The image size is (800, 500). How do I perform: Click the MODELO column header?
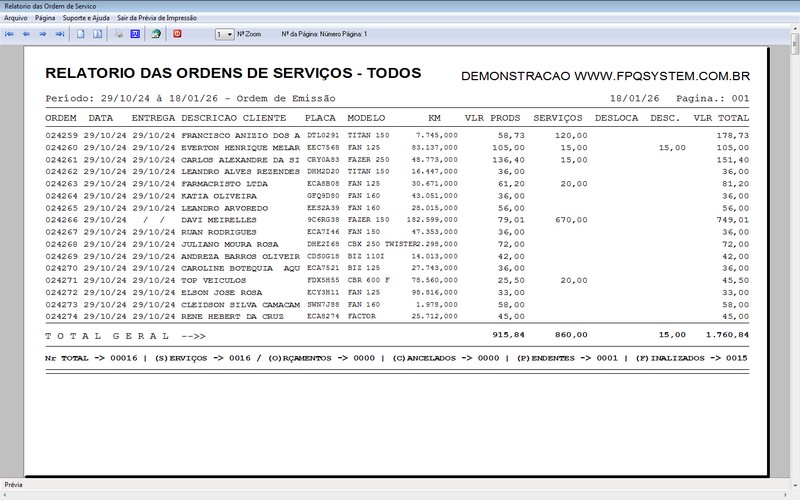coord(366,118)
